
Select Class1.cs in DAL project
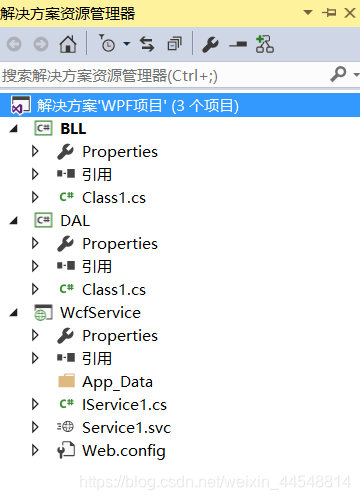[x=114, y=290]
